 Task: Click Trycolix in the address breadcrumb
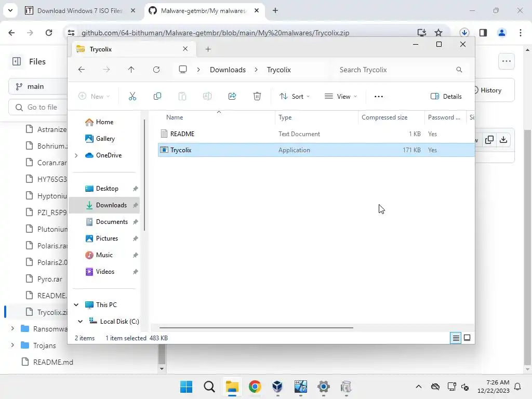(x=279, y=70)
